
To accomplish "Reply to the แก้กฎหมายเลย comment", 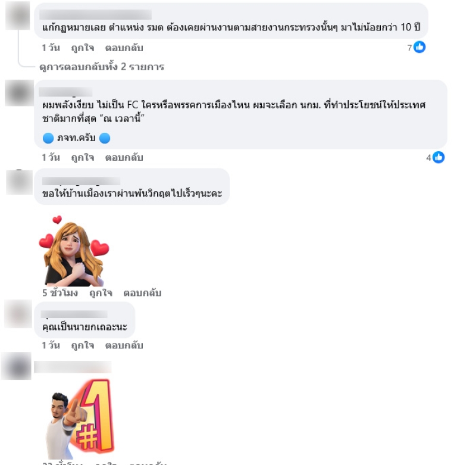I will pos(124,48).
